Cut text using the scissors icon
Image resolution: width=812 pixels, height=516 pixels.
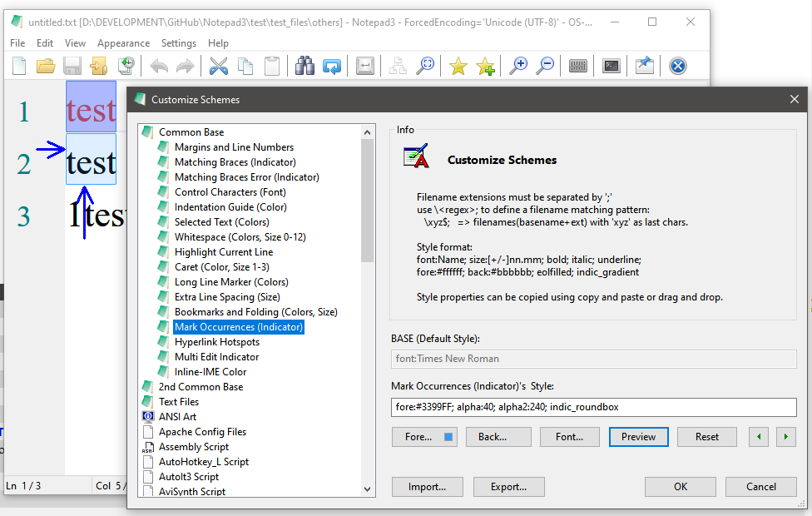click(x=219, y=65)
